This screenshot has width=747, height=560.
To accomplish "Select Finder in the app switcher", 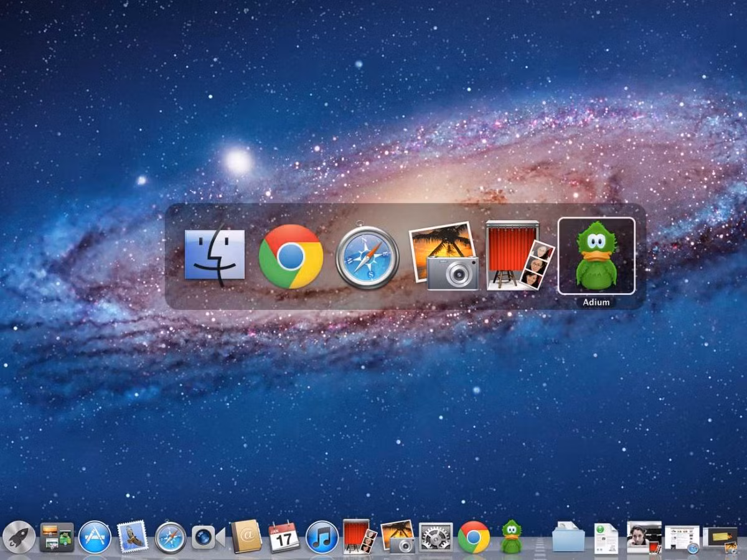I will point(215,255).
